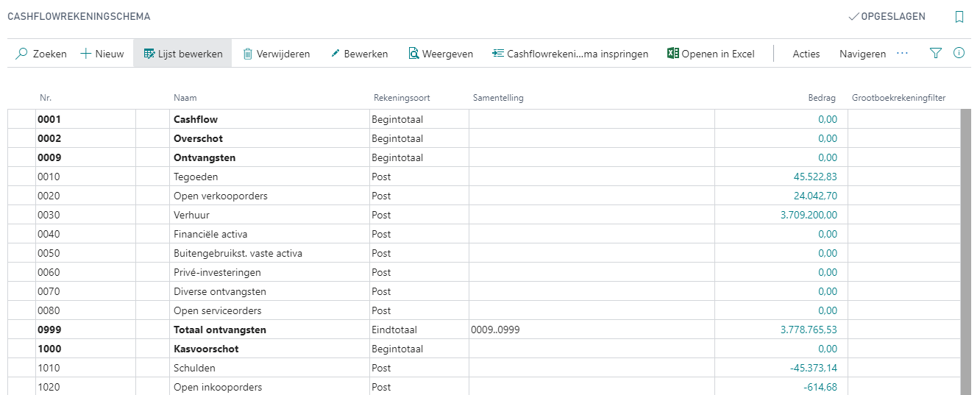This screenshot has height=395, width=980.
Task: Expand more options ellipsis menu
Action: click(903, 54)
